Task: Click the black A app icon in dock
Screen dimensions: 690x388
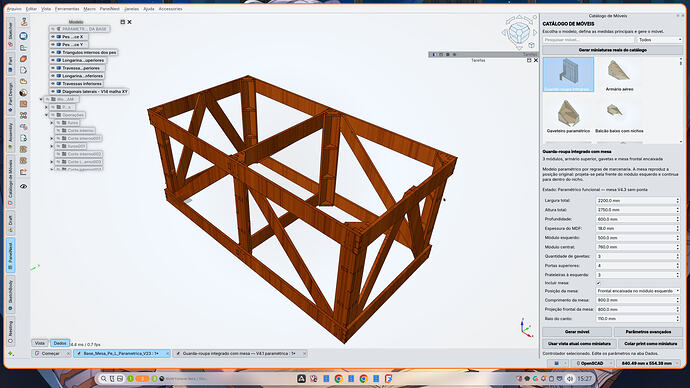Action: pos(301,378)
